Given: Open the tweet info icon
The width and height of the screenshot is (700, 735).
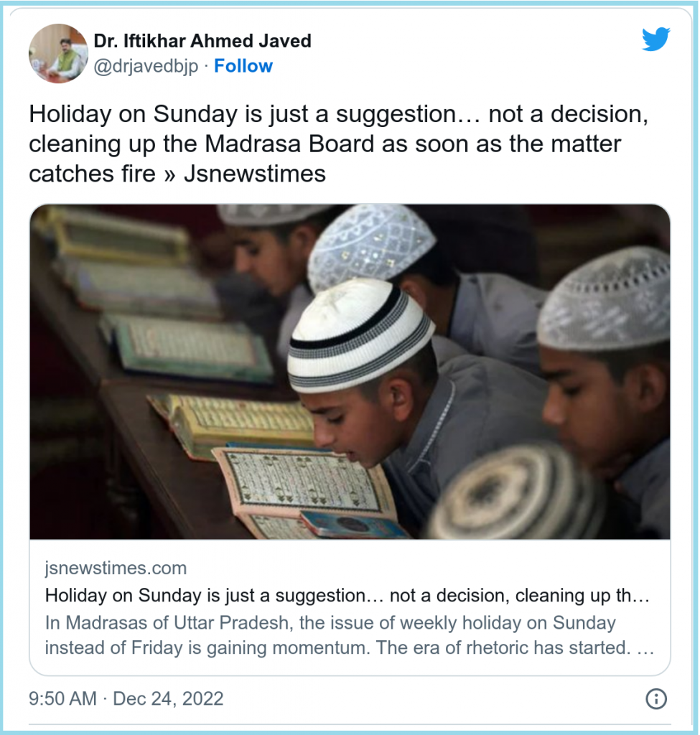Looking at the screenshot, I should click(x=656, y=699).
